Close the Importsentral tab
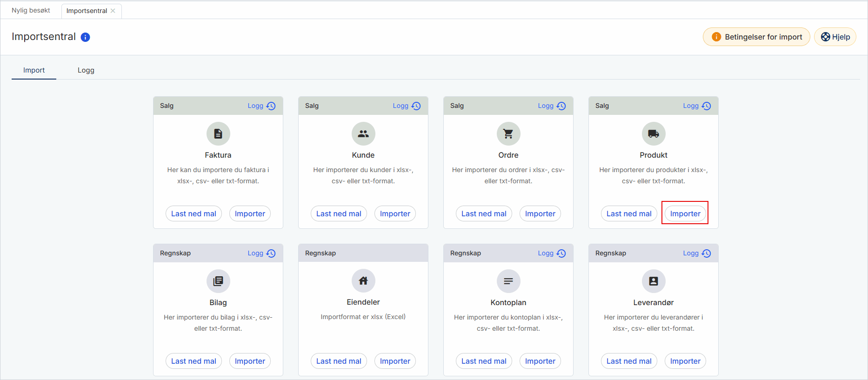The width and height of the screenshot is (868, 380). (x=113, y=11)
